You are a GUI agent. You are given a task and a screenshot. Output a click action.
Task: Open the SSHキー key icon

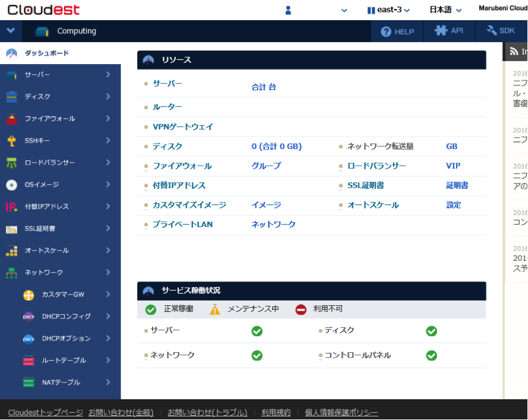pyautogui.click(x=11, y=140)
